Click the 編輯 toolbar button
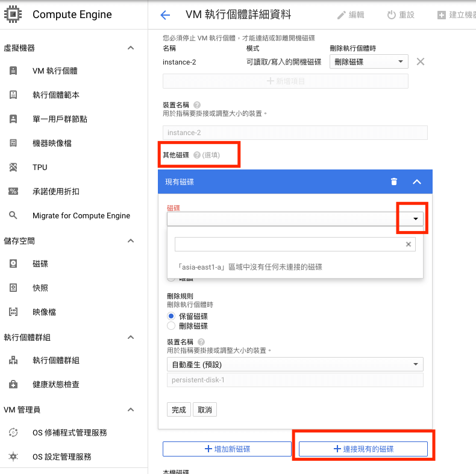Image resolution: width=476 pixels, height=474 pixels. [351, 15]
